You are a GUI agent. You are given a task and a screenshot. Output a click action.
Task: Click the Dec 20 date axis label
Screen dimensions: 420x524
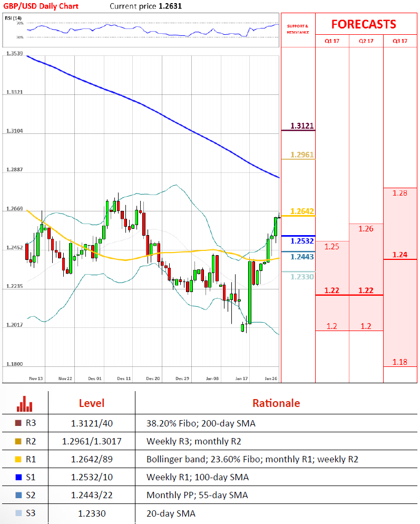153,379
